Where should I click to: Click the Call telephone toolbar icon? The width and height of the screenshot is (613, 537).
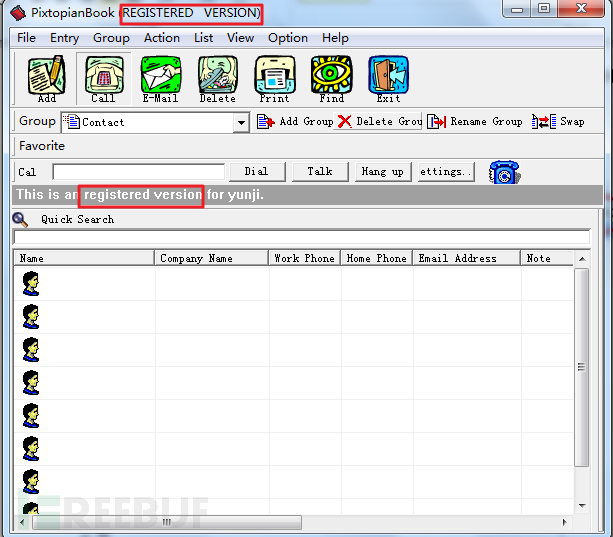[x=104, y=79]
